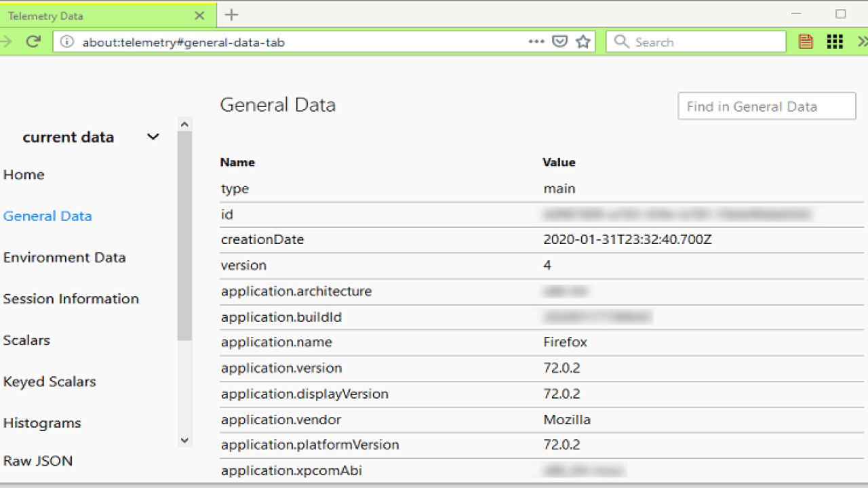This screenshot has height=488, width=868.
Task: Select the value 'Firefox'
Action: 566,342
